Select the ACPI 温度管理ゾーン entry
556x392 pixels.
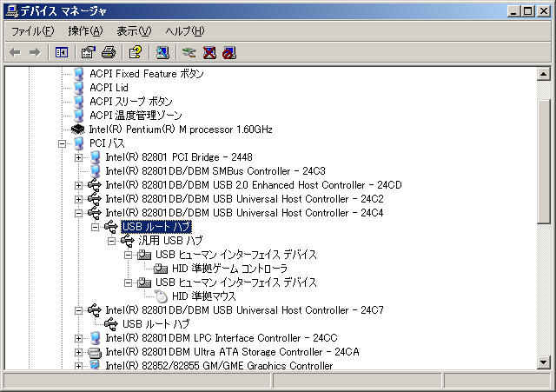(x=136, y=116)
